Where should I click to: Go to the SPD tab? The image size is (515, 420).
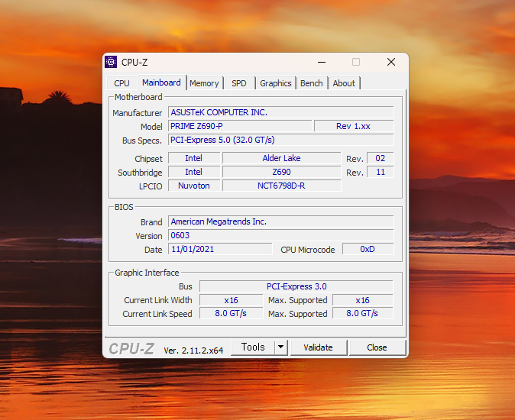(238, 83)
